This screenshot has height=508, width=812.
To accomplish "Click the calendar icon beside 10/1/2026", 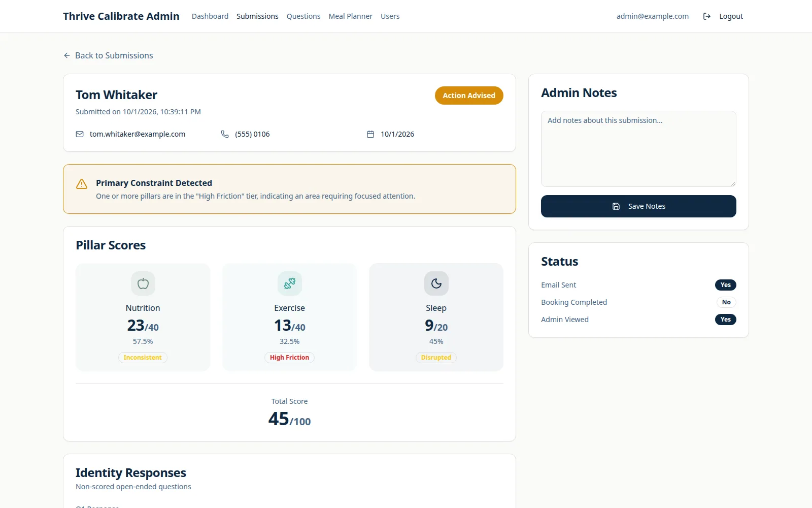I will [370, 134].
